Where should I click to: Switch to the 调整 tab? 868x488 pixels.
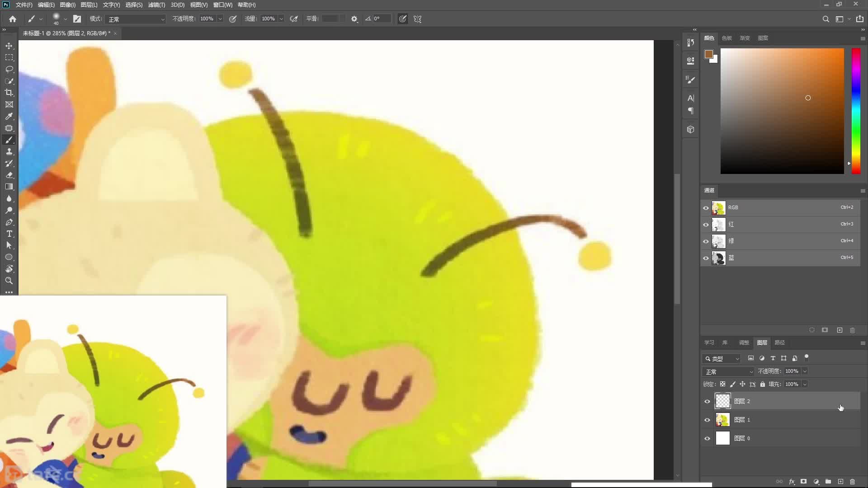tap(744, 343)
